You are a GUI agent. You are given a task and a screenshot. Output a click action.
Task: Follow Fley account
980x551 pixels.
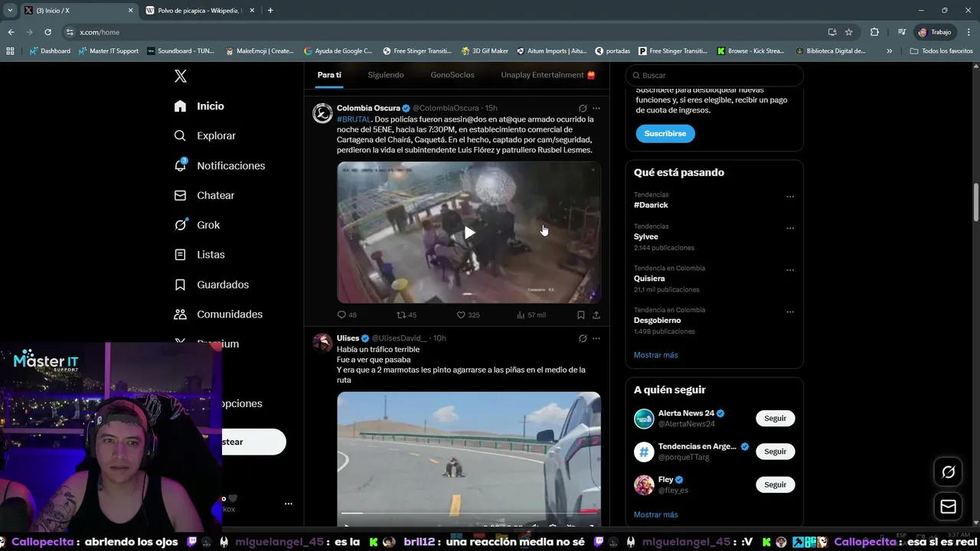tap(775, 484)
